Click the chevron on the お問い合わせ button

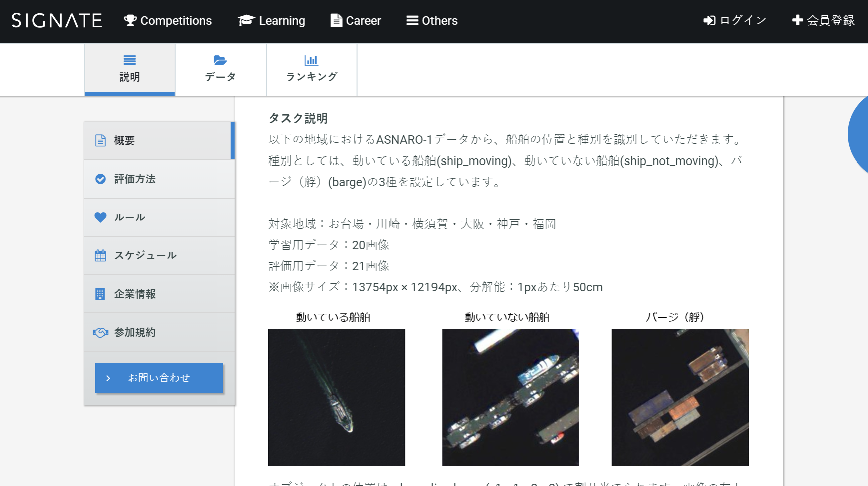(x=108, y=378)
